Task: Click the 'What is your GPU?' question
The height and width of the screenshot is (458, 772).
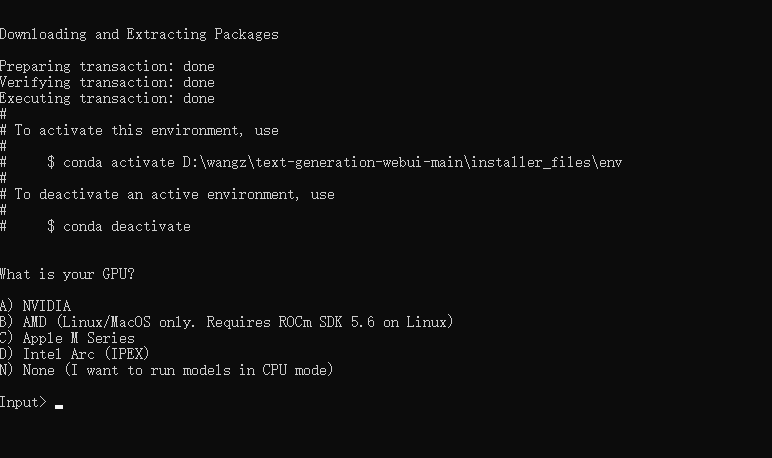Action: [66, 274]
